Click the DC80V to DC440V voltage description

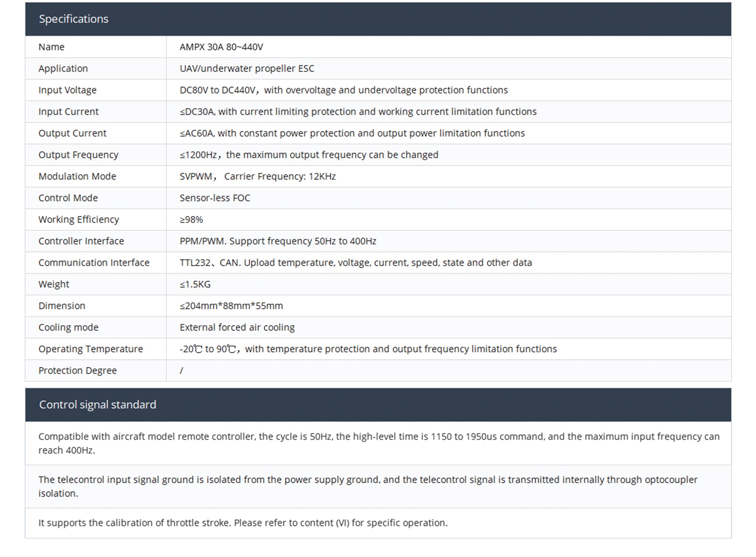(344, 90)
